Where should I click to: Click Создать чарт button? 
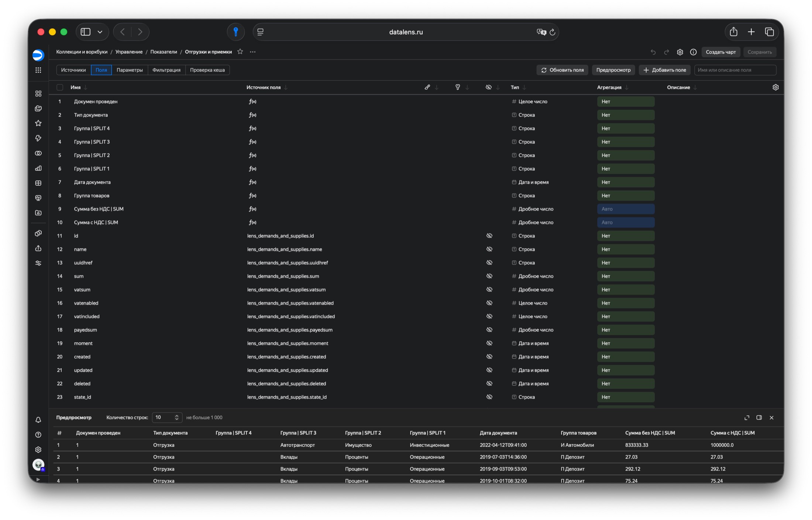(x=721, y=52)
